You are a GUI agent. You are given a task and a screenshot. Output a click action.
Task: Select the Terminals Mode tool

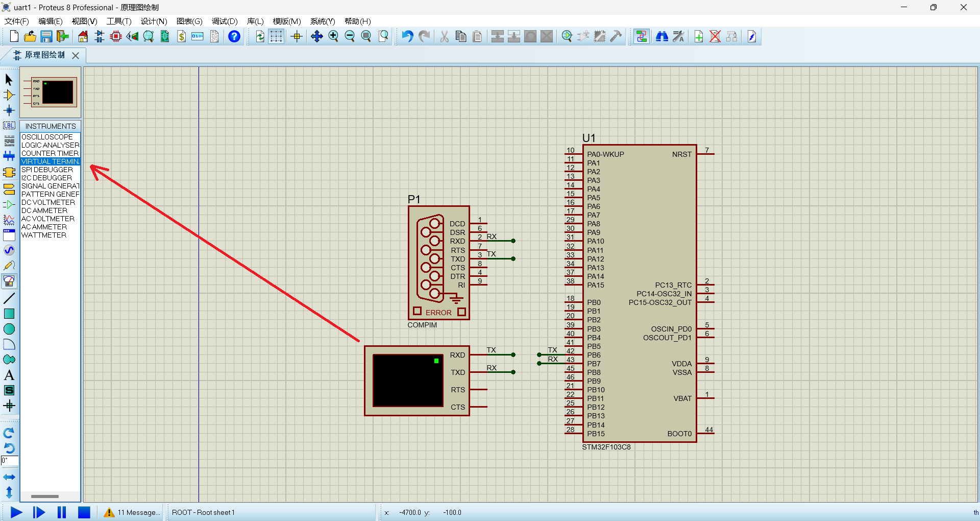click(9, 189)
